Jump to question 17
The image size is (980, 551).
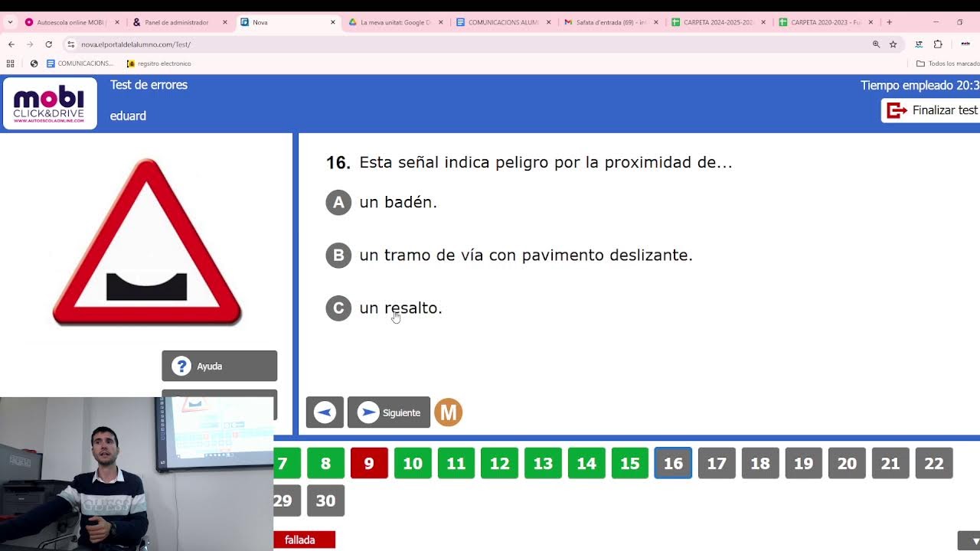(x=717, y=463)
